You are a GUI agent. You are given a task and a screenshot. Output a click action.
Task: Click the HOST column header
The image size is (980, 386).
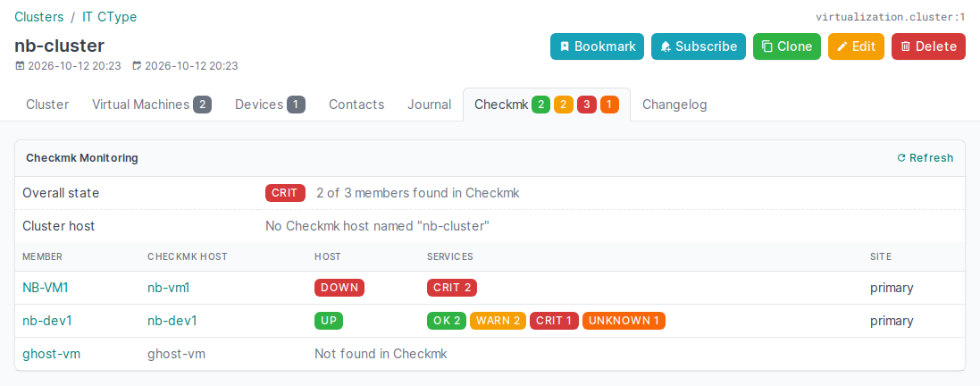[328, 256]
